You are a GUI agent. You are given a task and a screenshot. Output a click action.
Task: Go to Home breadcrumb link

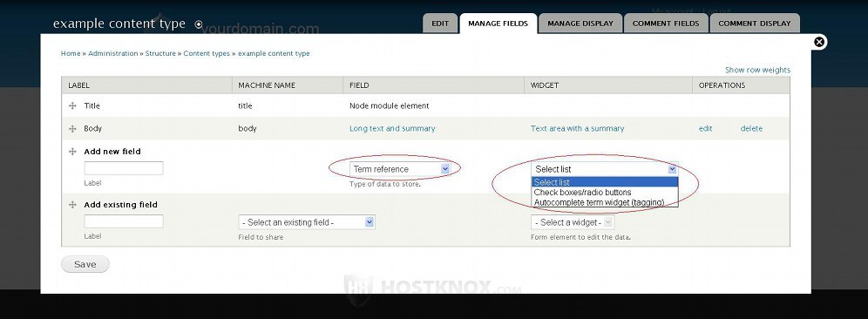tap(71, 54)
